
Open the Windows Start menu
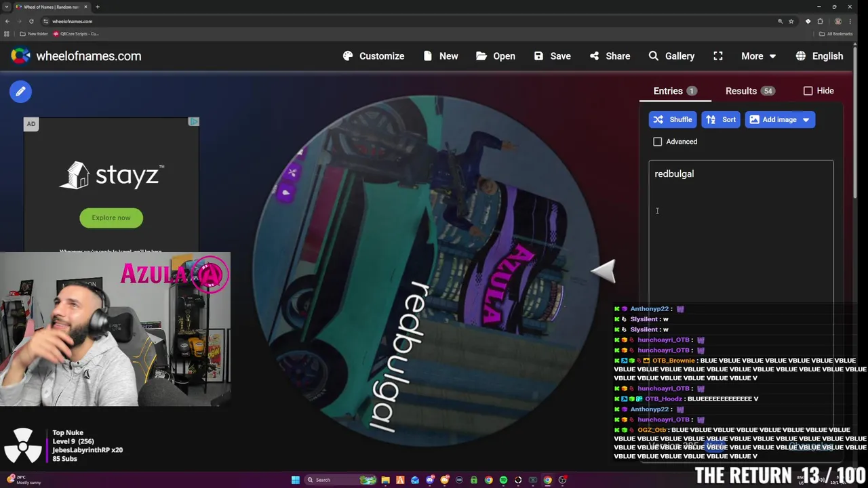point(295,480)
